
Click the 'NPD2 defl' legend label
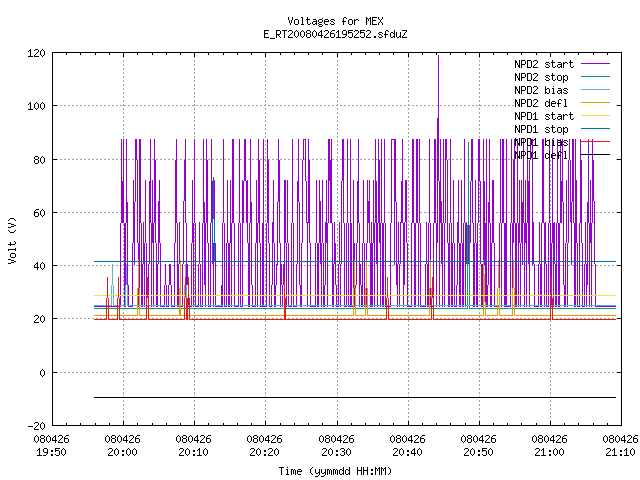coord(541,103)
